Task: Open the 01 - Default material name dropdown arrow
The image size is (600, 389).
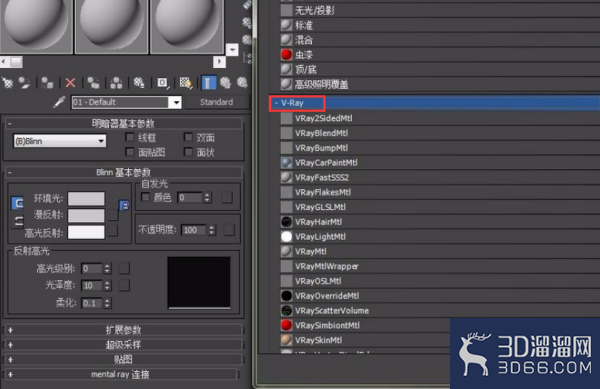Action: click(x=175, y=102)
